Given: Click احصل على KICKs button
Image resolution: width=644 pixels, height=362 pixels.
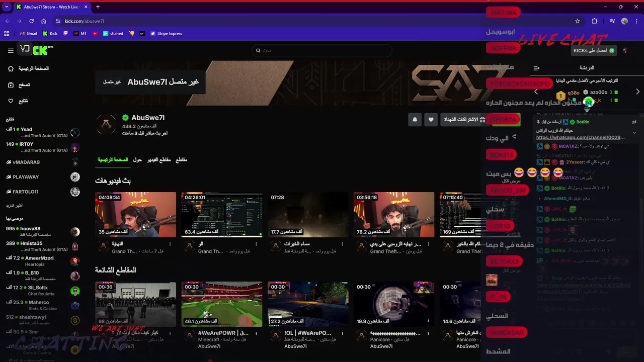Looking at the screenshot, I should pyautogui.click(x=594, y=51).
